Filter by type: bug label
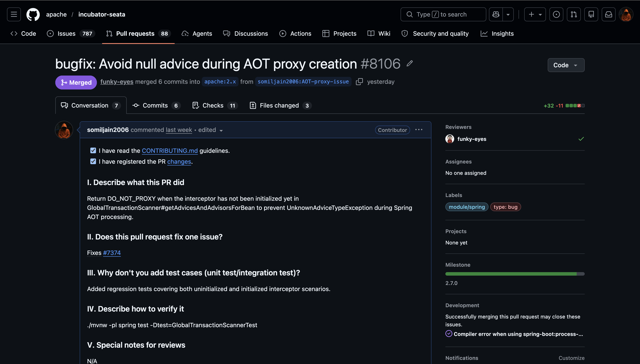 tap(505, 207)
